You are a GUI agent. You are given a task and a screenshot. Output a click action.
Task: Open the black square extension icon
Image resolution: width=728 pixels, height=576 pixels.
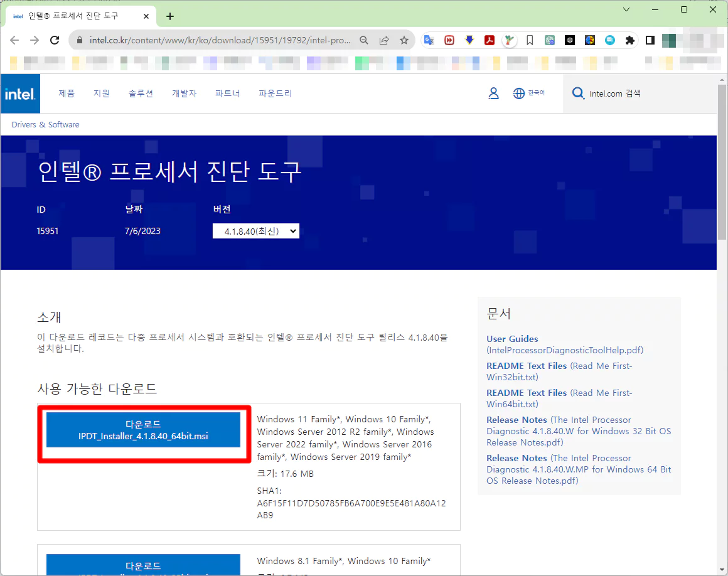pyautogui.click(x=570, y=40)
